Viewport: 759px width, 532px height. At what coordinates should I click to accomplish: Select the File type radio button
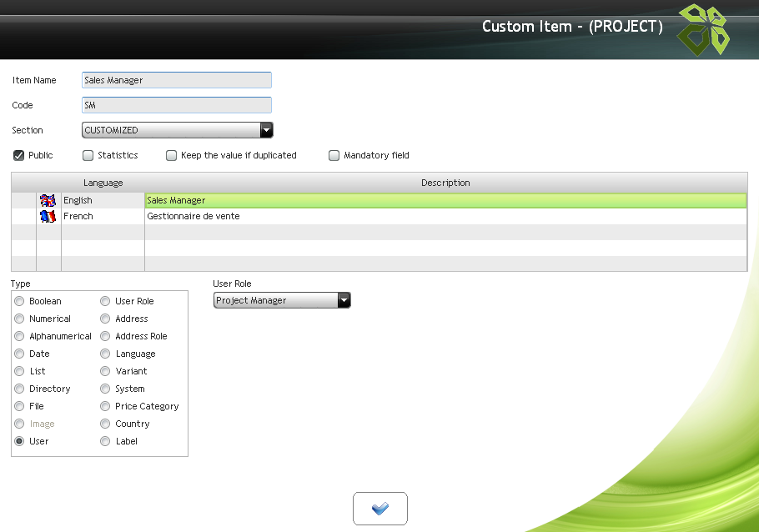[x=19, y=406]
